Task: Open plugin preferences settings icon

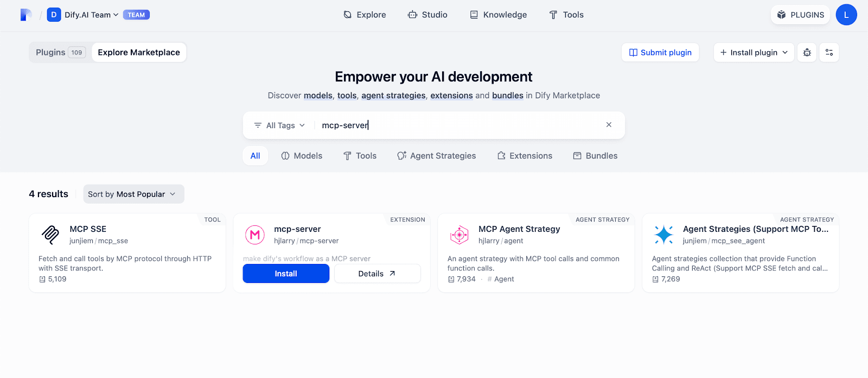Action: point(829,53)
